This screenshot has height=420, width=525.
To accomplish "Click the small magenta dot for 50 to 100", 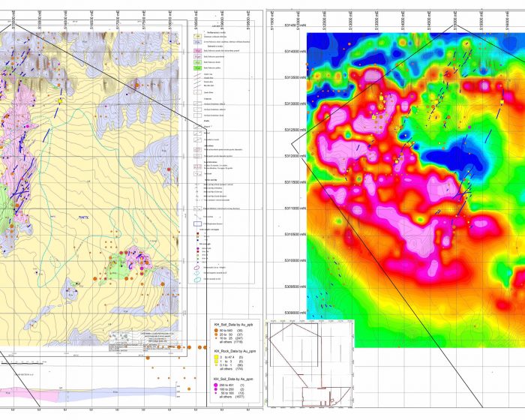I will 217,394.
